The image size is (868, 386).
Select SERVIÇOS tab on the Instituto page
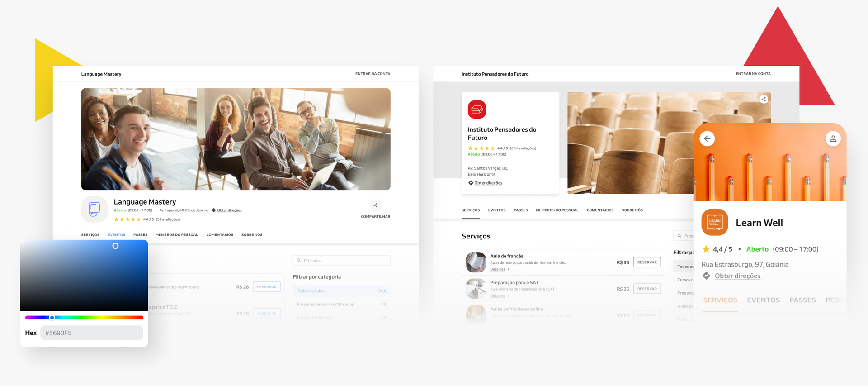click(471, 210)
